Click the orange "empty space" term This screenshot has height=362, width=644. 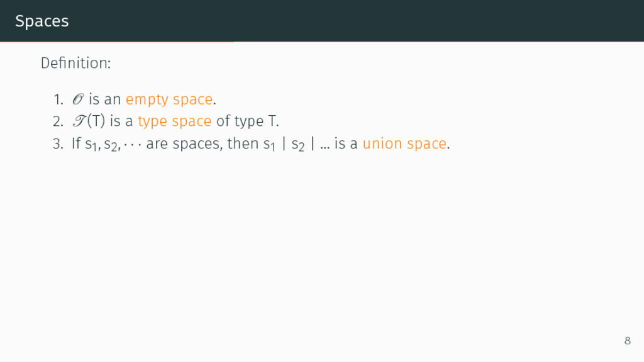point(169,99)
